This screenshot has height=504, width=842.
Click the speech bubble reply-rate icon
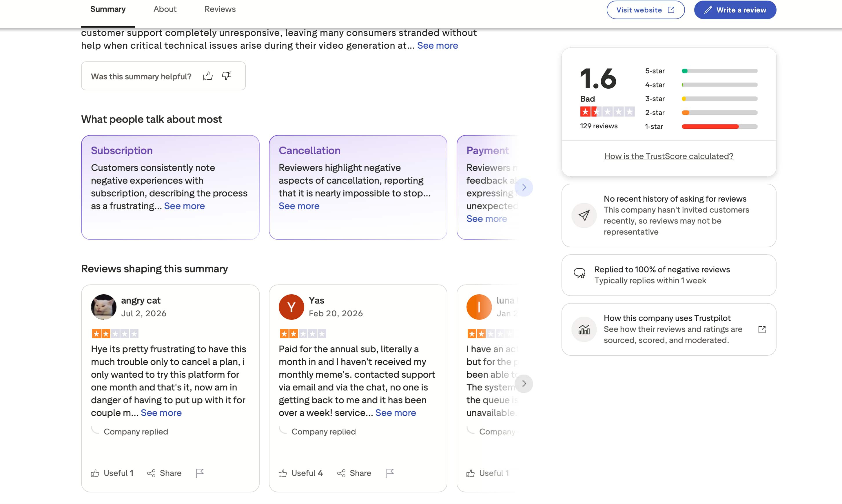(579, 273)
